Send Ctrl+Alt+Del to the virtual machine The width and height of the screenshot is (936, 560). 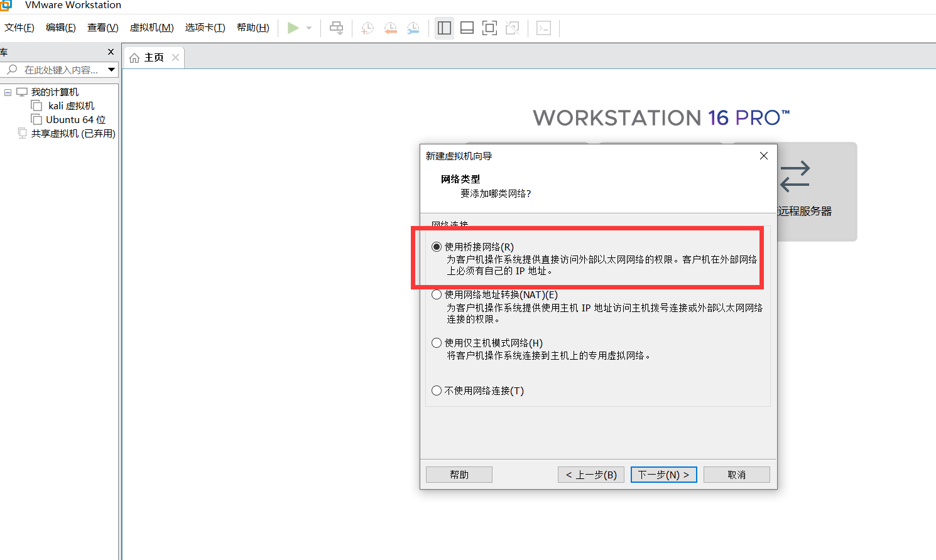coord(337,28)
